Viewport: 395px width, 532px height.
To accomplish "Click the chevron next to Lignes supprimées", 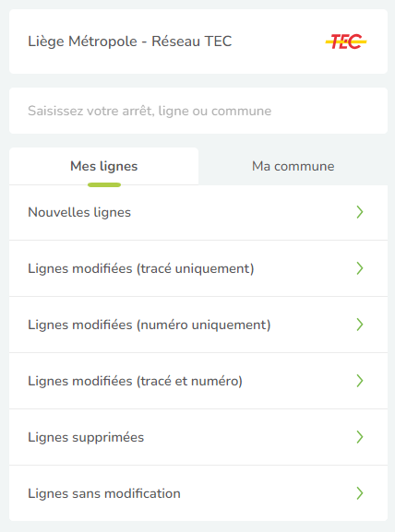I will click(x=360, y=437).
